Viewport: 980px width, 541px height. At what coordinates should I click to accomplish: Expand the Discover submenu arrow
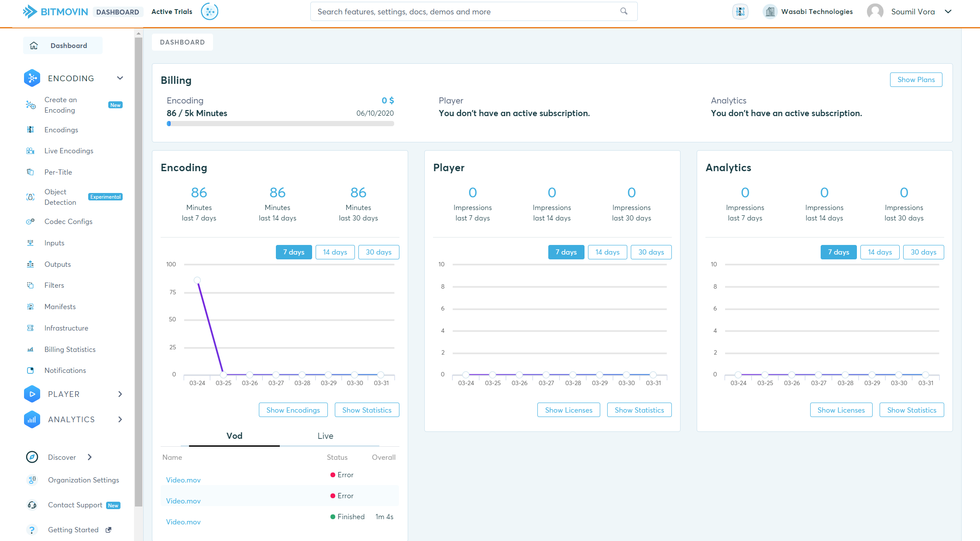(x=89, y=457)
